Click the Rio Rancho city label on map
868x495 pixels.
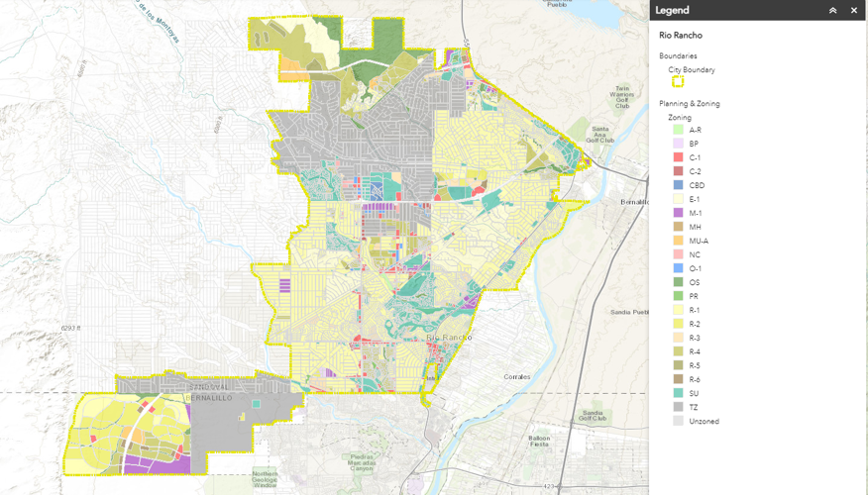tap(448, 338)
